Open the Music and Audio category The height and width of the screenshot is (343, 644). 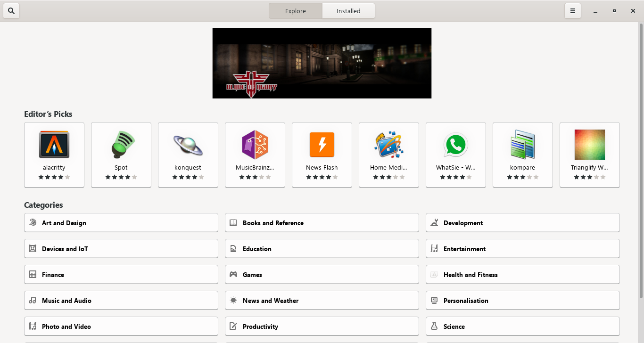121,301
